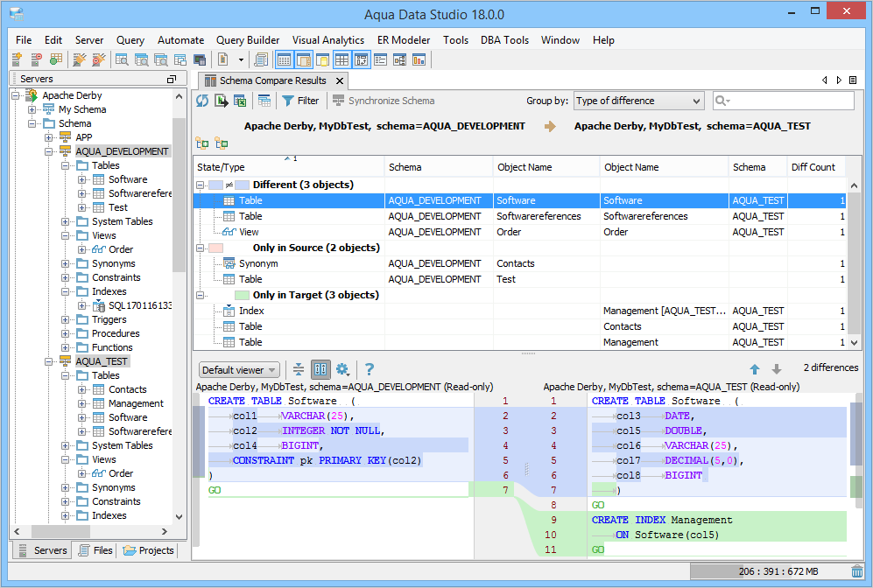Open the ER Modeler menu
Image resolution: width=873 pixels, height=588 pixels.
[x=404, y=40]
